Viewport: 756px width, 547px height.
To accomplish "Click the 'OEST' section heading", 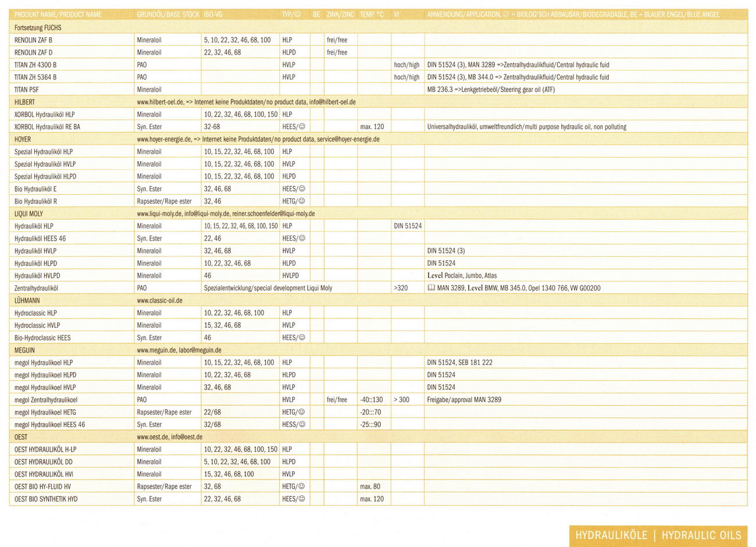I will tap(20, 437).
